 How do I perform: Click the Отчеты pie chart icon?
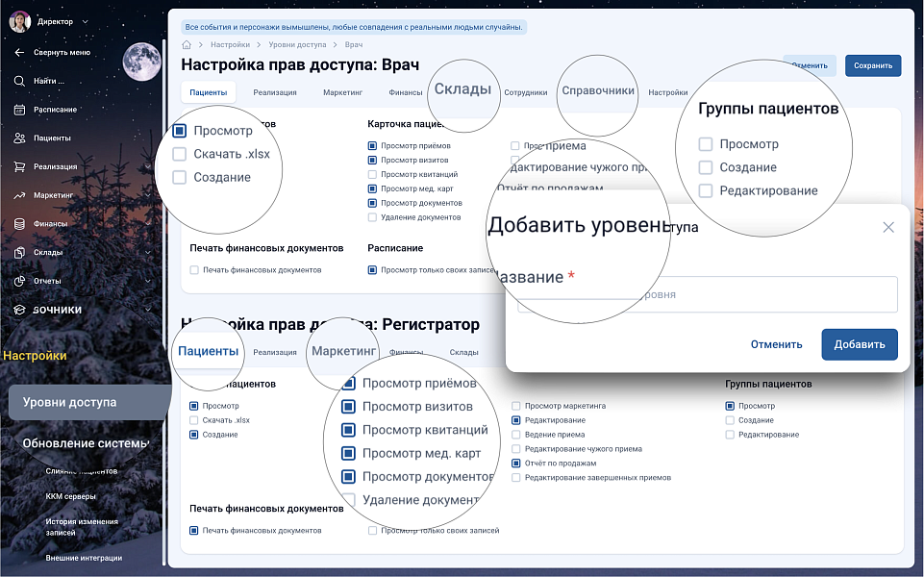[x=19, y=281]
